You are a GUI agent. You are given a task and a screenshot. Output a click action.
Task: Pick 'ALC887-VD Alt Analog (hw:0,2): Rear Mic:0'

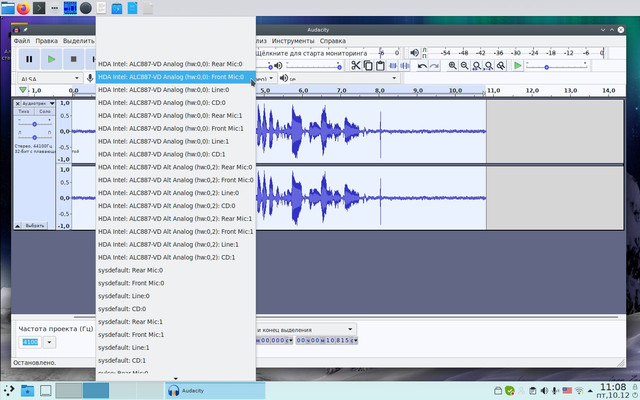pyautogui.click(x=176, y=167)
